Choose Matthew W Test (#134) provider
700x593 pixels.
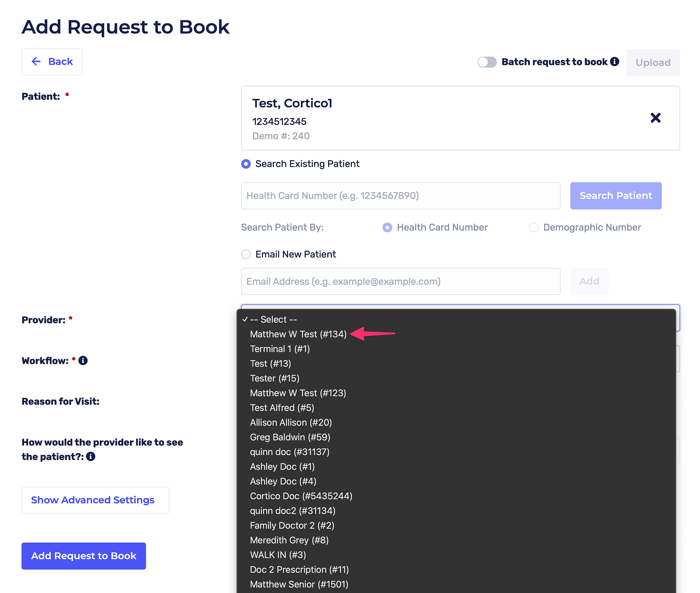pos(298,334)
